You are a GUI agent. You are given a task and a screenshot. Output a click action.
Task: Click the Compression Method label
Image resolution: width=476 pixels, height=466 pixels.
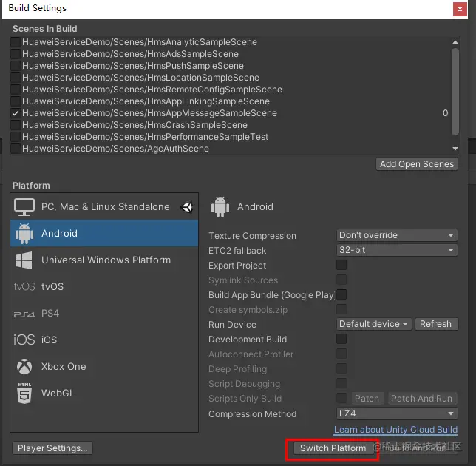[252, 414]
